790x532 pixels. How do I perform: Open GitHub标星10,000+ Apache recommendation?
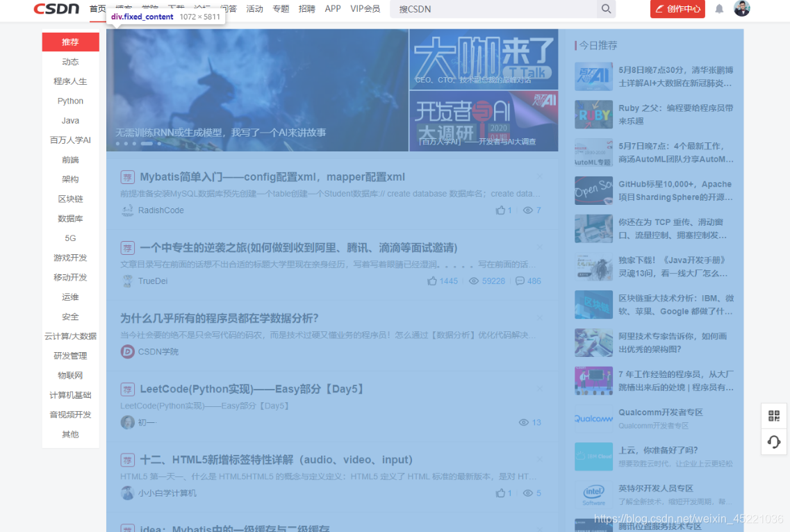[x=675, y=190]
